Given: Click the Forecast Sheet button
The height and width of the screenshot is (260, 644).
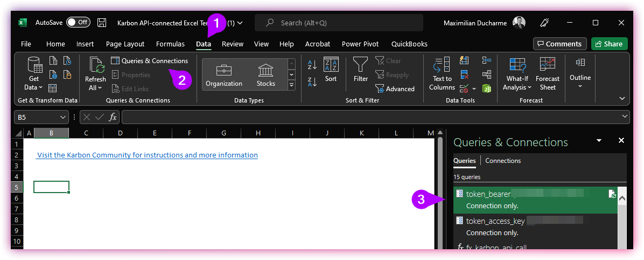Looking at the screenshot, I should (x=548, y=74).
